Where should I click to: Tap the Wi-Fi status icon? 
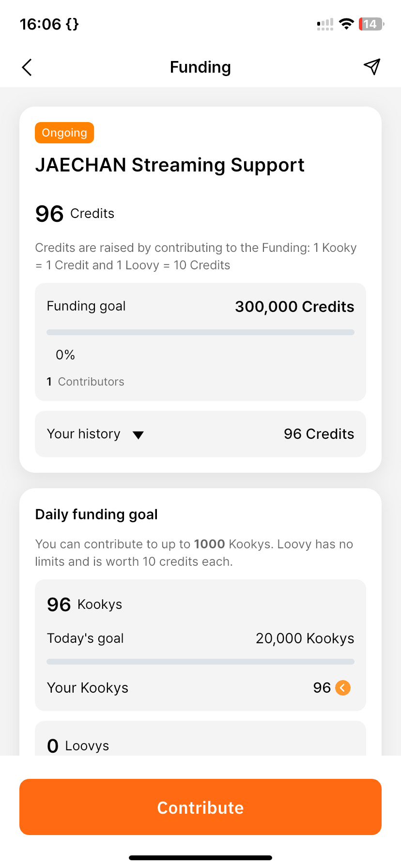coord(346,24)
